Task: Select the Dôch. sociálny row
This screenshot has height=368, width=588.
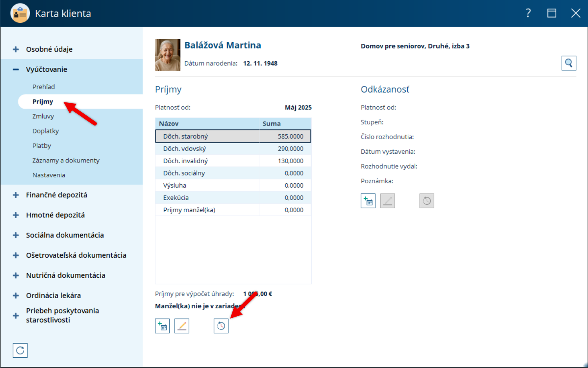Action: click(233, 173)
